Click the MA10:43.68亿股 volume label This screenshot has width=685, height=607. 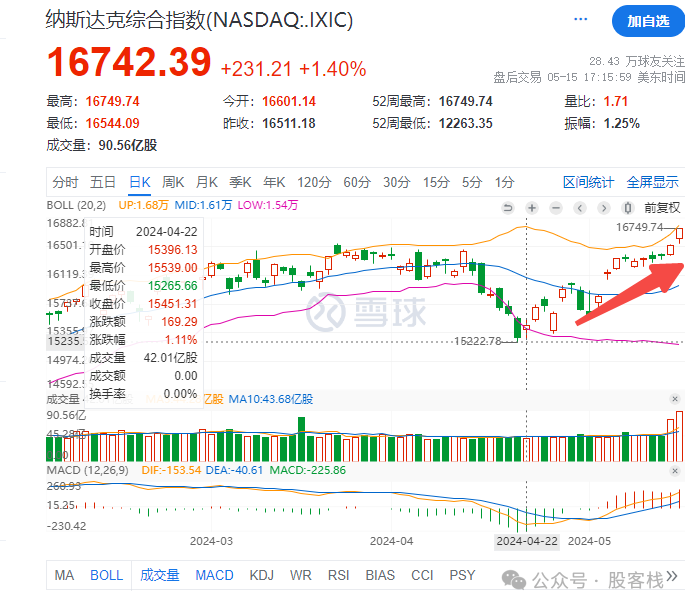coord(271,399)
